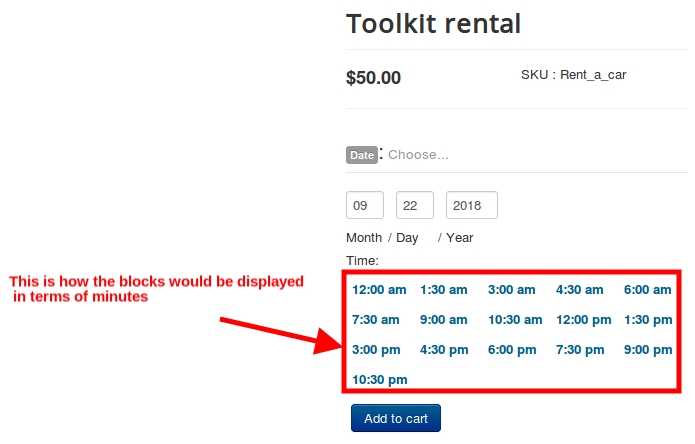The height and width of the screenshot is (444, 695).
Task: Select the 4:30 pm time block
Action: pos(444,350)
